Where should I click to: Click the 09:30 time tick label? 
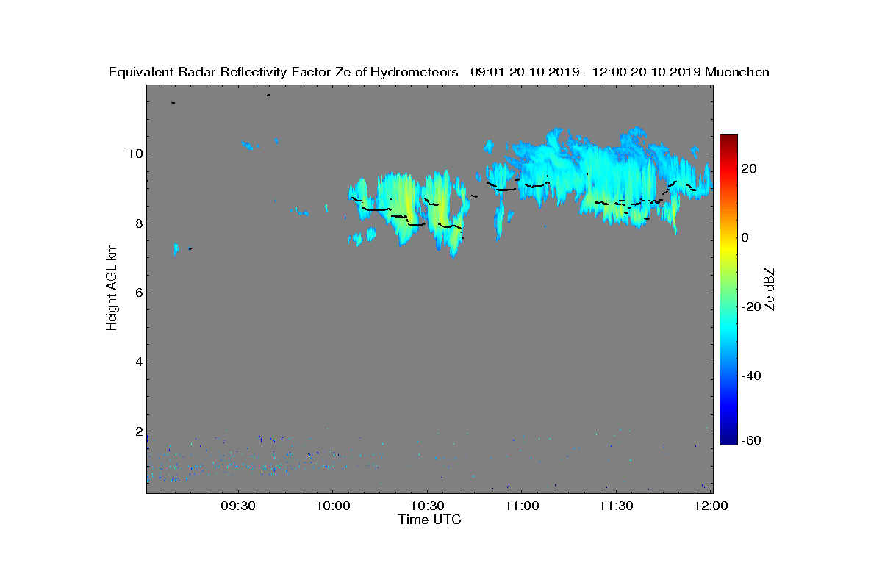coord(238,506)
